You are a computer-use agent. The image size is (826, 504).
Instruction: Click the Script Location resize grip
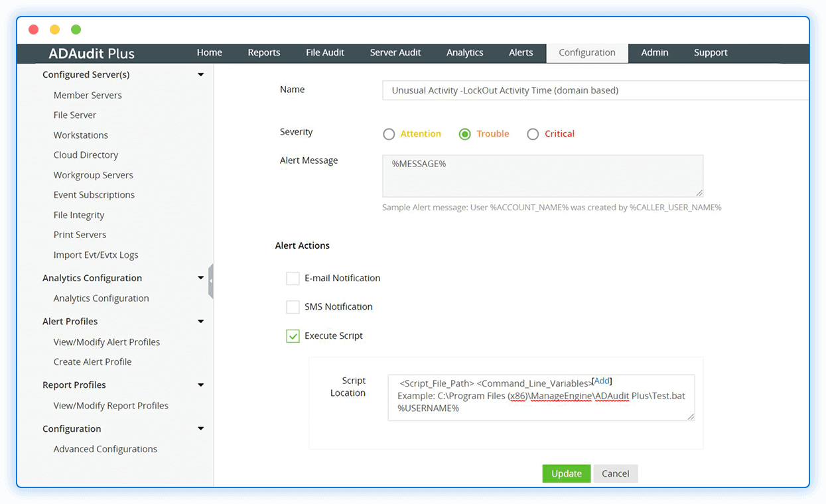691,417
